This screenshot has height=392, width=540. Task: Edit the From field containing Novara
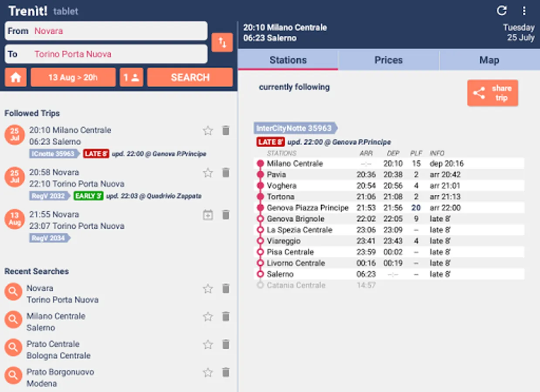pos(106,31)
